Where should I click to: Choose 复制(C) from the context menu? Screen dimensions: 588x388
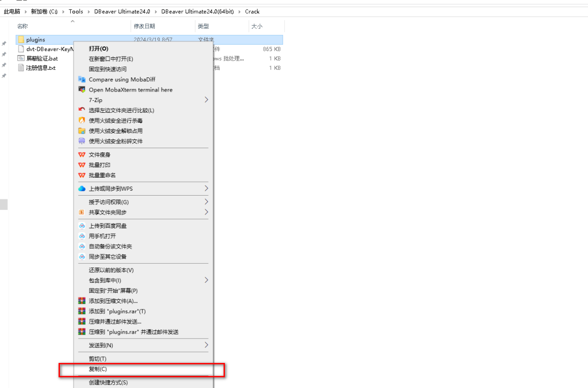click(x=143, y=369)
